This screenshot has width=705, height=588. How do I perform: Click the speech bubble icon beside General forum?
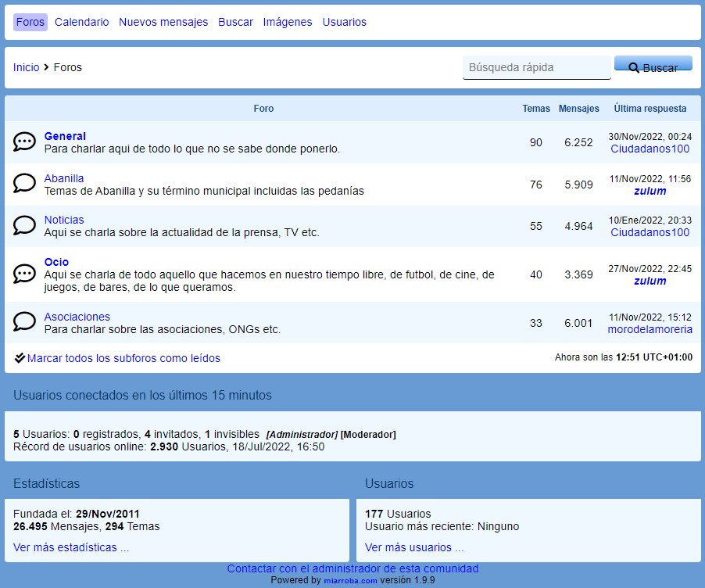point(24,142)
